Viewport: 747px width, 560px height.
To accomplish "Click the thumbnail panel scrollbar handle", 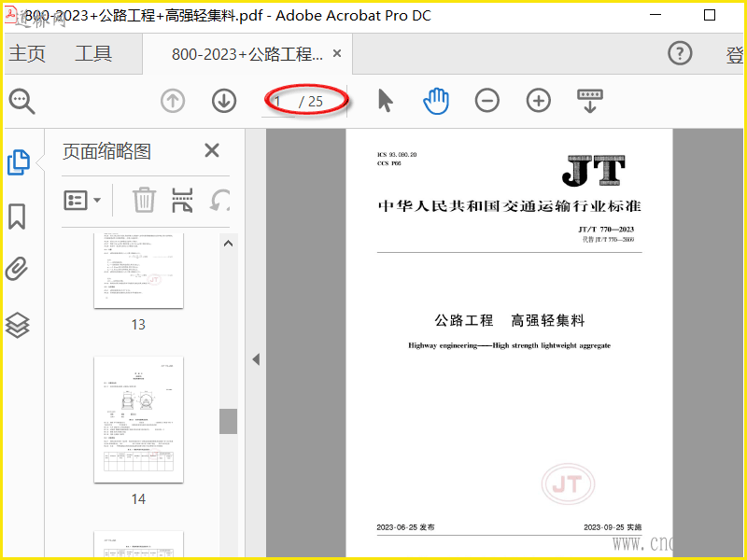I will click(x=228, y=421).
